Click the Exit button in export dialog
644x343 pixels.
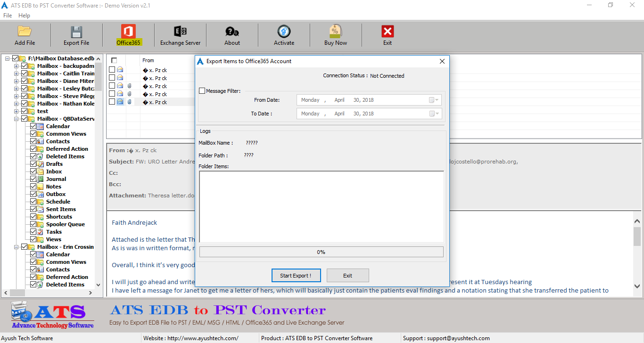pyautogui.click(x=348, y=276)
